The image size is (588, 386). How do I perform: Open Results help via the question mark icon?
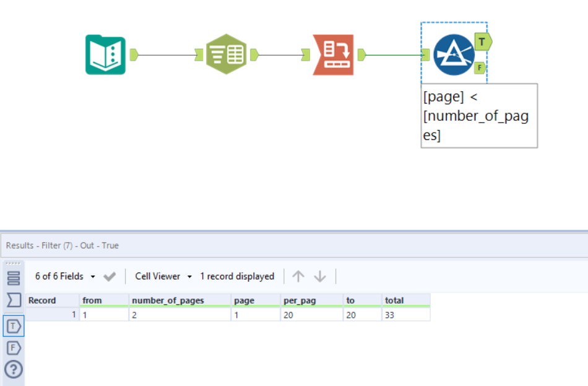pos(13,369)
